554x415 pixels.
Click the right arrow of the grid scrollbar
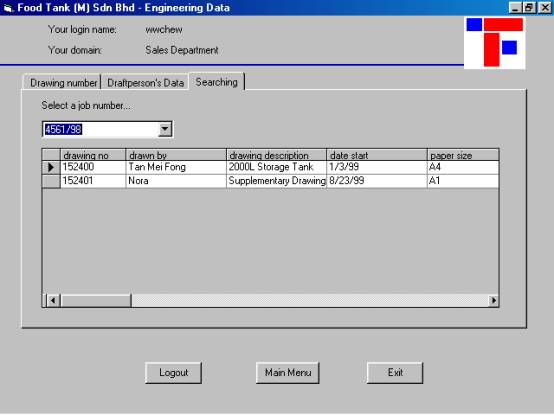point(493,301)
